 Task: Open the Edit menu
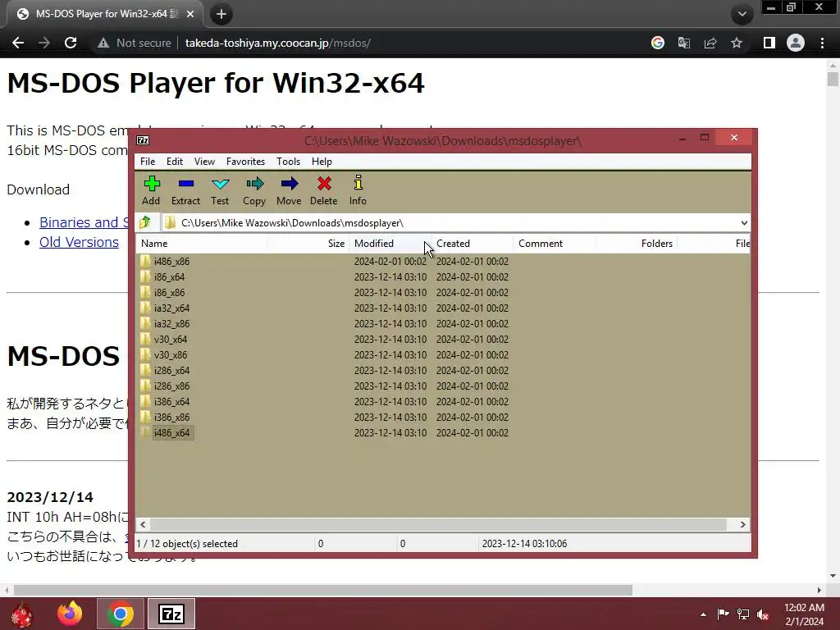point(175,162)
